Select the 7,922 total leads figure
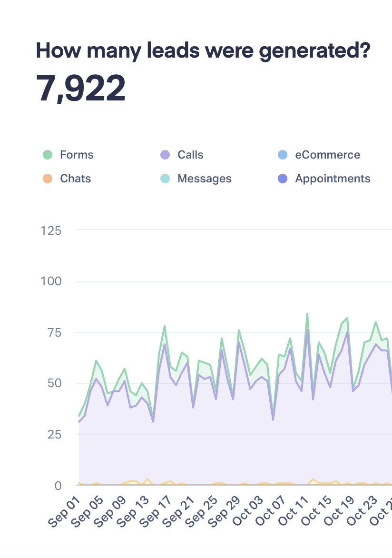 click(x=81, y=89)
